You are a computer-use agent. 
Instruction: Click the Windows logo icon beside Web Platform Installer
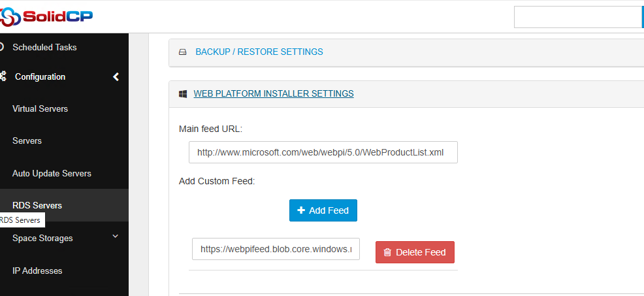tap(183, 94)
